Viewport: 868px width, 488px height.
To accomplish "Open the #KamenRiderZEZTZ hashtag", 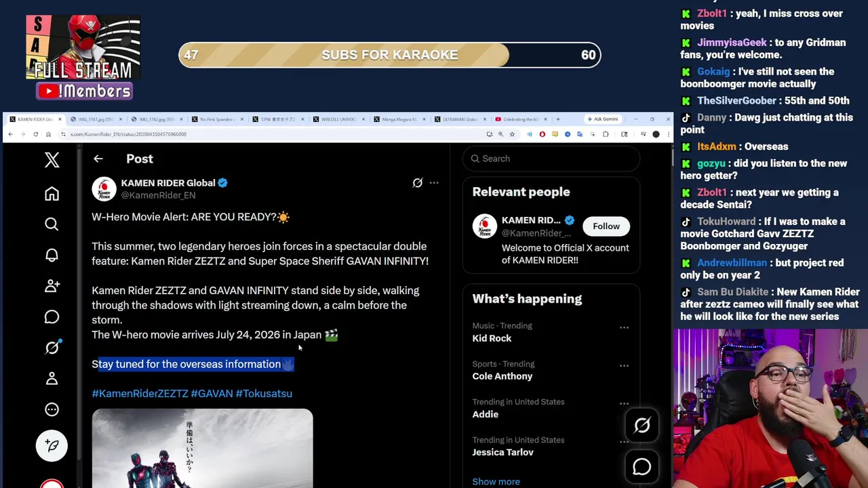I will 140,394.
